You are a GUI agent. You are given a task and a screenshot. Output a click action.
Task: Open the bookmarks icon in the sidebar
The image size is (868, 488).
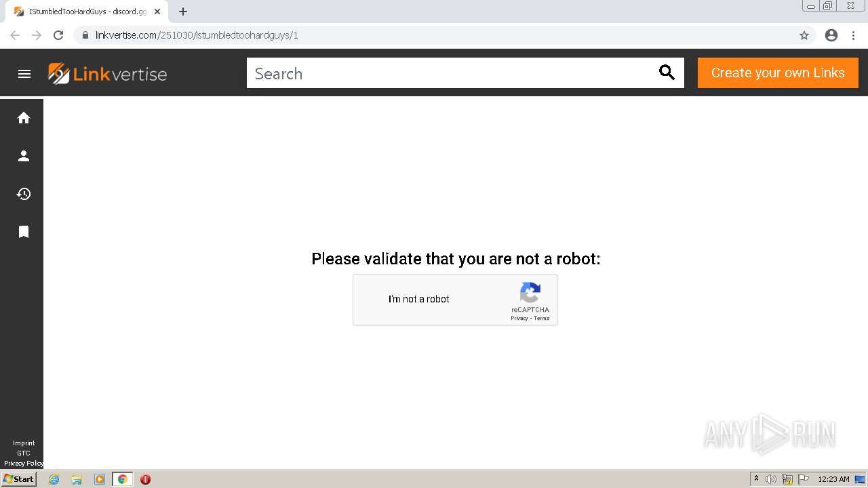coord(24,232)
